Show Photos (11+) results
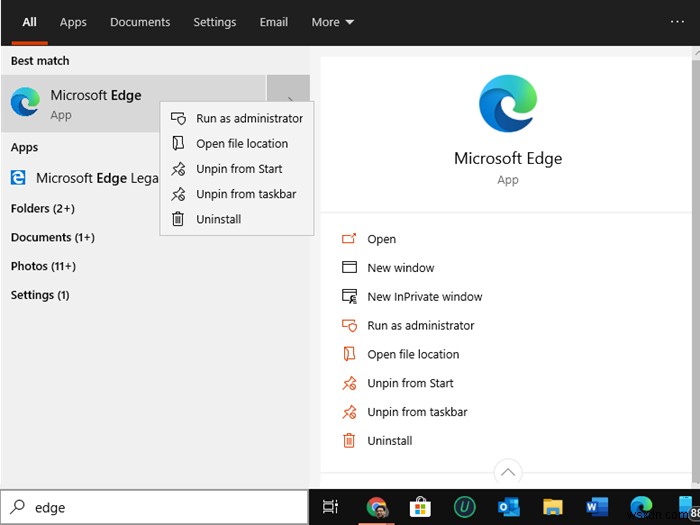The image size is (700, 525). pos(43,266)
